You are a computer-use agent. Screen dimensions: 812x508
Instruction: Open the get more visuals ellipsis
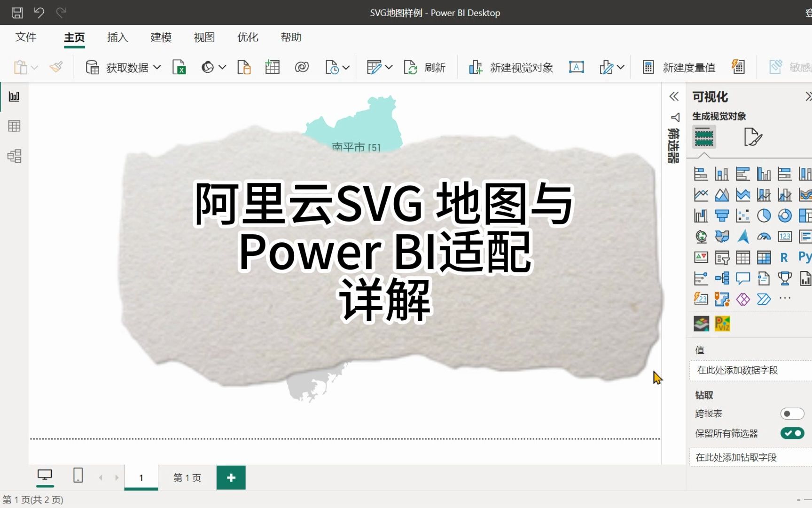pyautogui.click(x=785, y=298)
